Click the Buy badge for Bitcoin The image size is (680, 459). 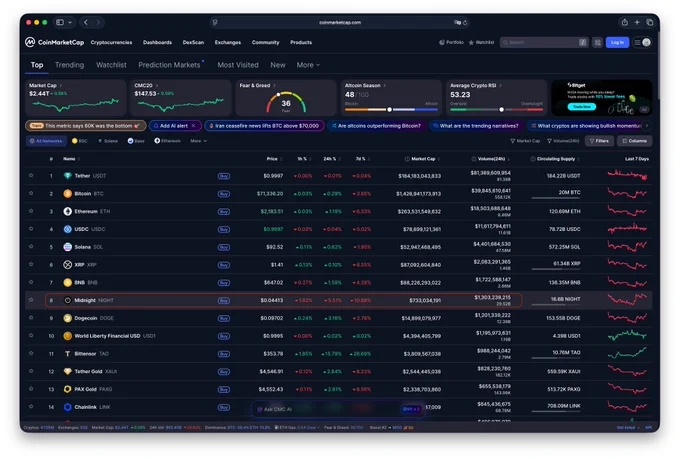point(224,194)
